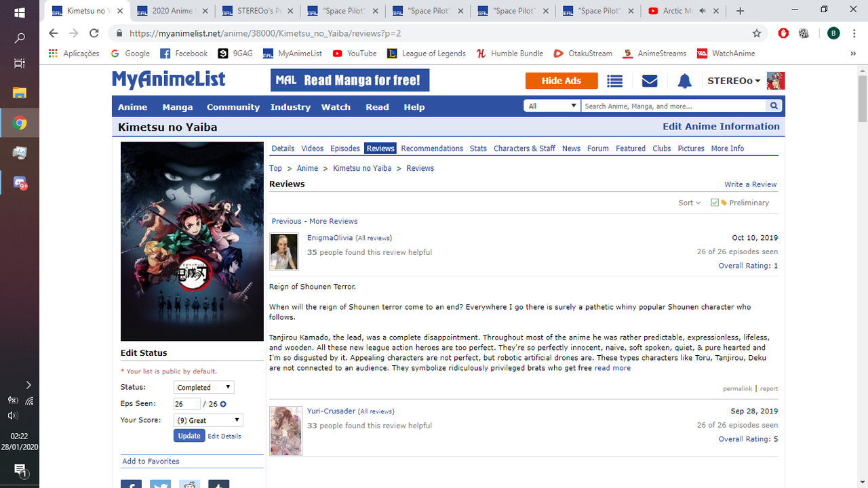Click the Read Manga for free banner
The image size is (868, 488).
click(x=350, y=81)
